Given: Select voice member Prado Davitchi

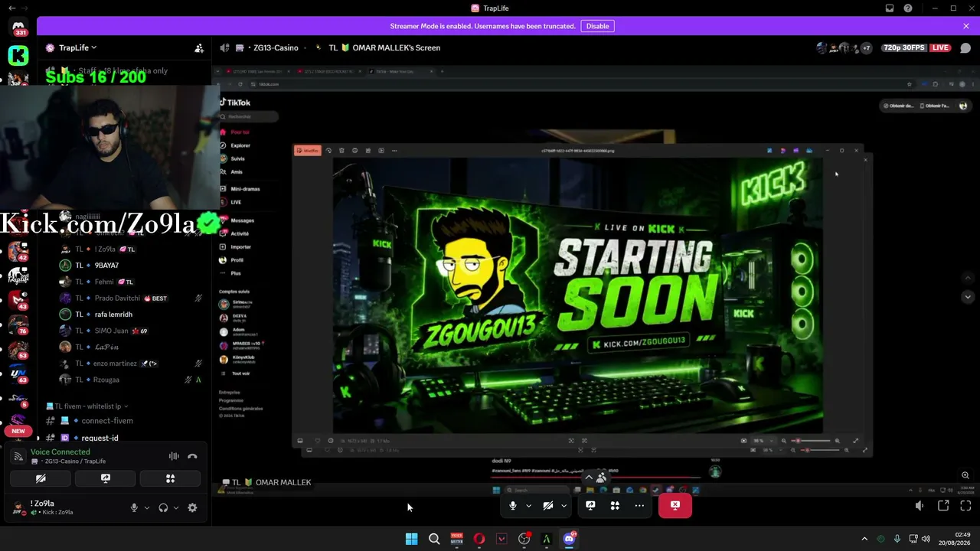Looking at the screenshot, I should click(x=117, y=298).
